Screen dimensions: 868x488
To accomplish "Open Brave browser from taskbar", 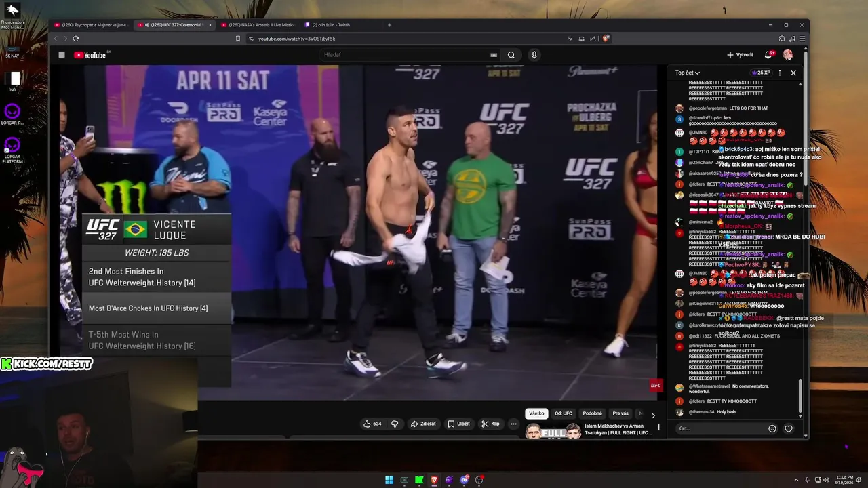I will coord(434,480).
